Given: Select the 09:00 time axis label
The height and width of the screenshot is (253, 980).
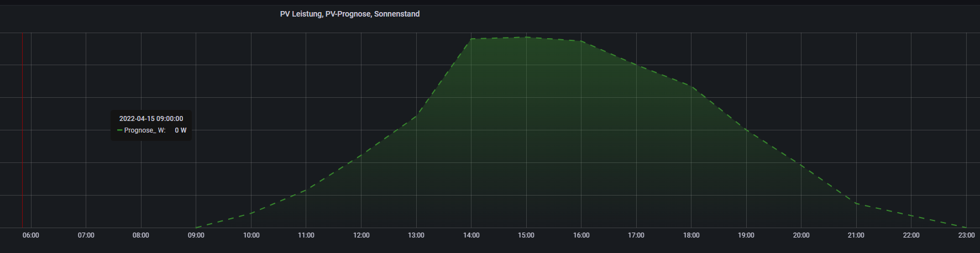Looking at the screenshot, I should click(x=196, y=235).
